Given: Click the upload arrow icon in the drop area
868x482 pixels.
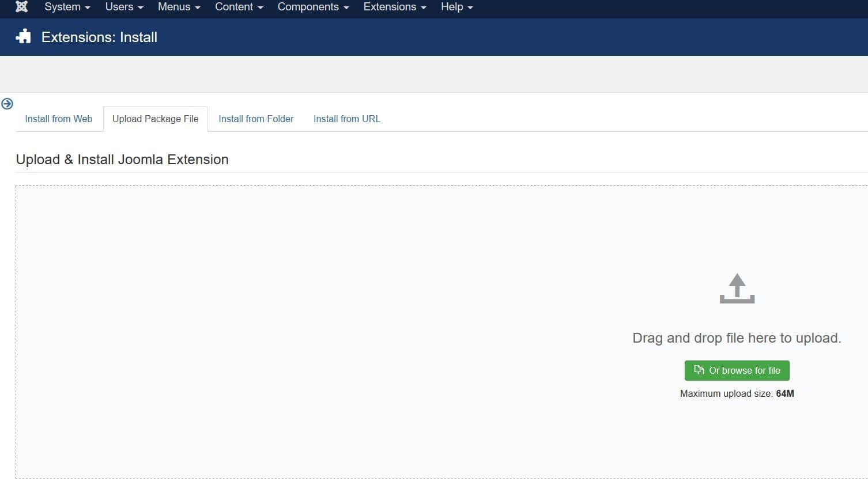Looking at the screenshot, I should pos(737,289).
